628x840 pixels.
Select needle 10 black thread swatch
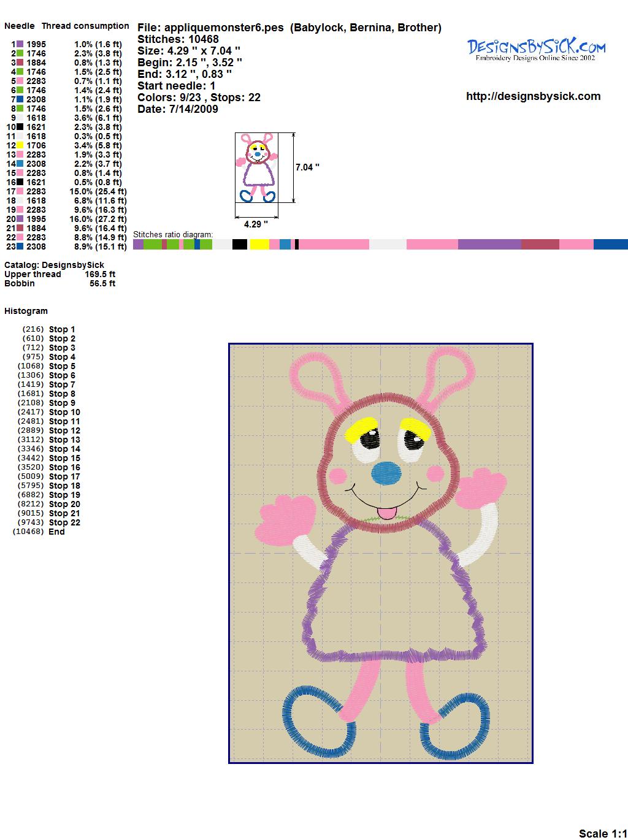click(20, 127)
